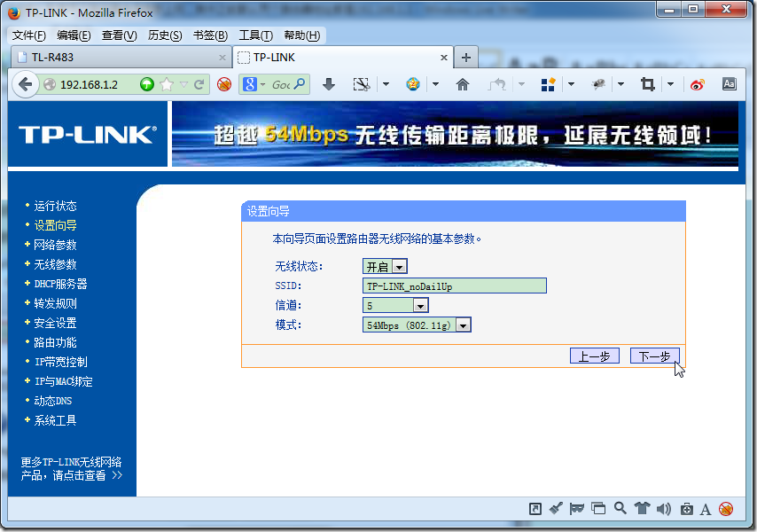Image resolution: width=757 pixels, height=532 pixels.
Task: Open 运行状态 in the sidebar
Action: click(x=55, y=206)
